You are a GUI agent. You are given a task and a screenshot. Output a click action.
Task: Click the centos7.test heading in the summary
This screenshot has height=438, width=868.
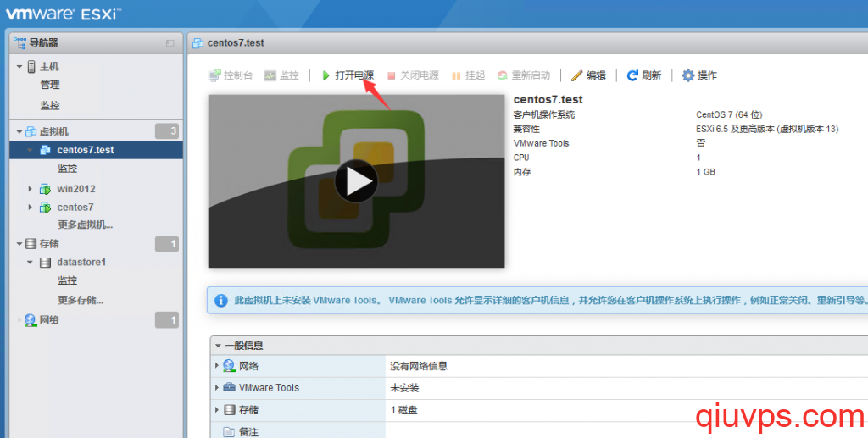[548, 100]
